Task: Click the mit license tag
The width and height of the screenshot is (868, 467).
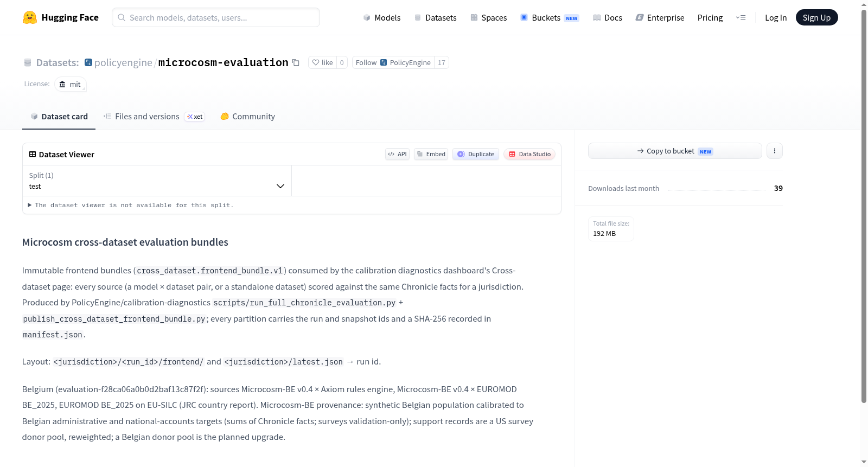Action: (x=71, y=84)
